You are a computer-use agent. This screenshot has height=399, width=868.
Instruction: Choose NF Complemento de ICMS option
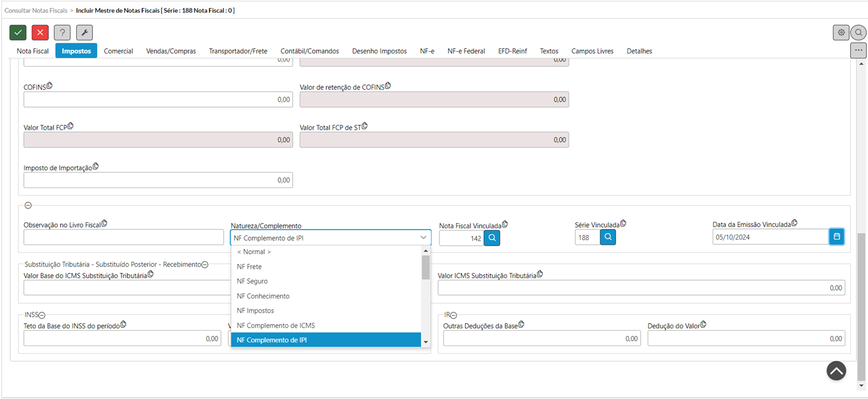point(276,325)
